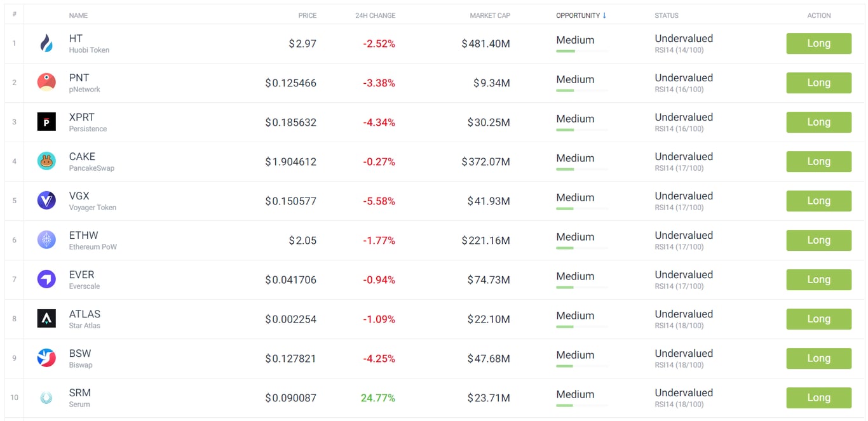Screen dimensions: 868x421
Task: Sort rows by 24H Change
Action: pos(375,15)
